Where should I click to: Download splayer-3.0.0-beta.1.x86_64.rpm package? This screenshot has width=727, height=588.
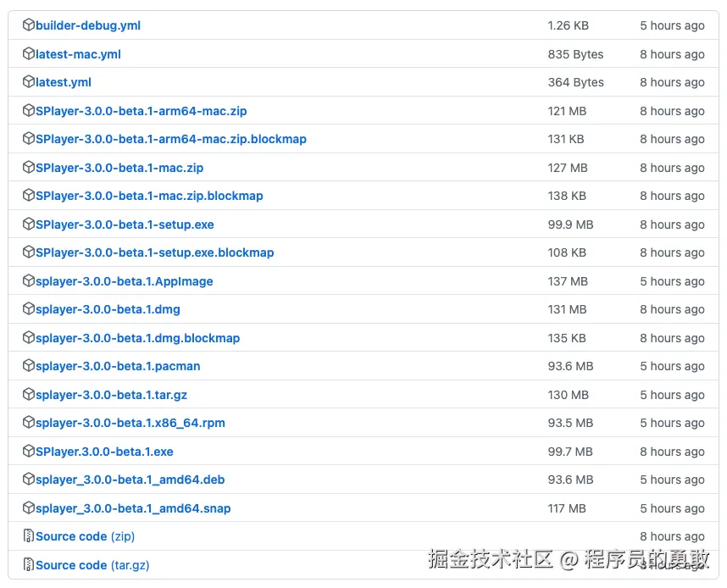click(x=130, y=423)
